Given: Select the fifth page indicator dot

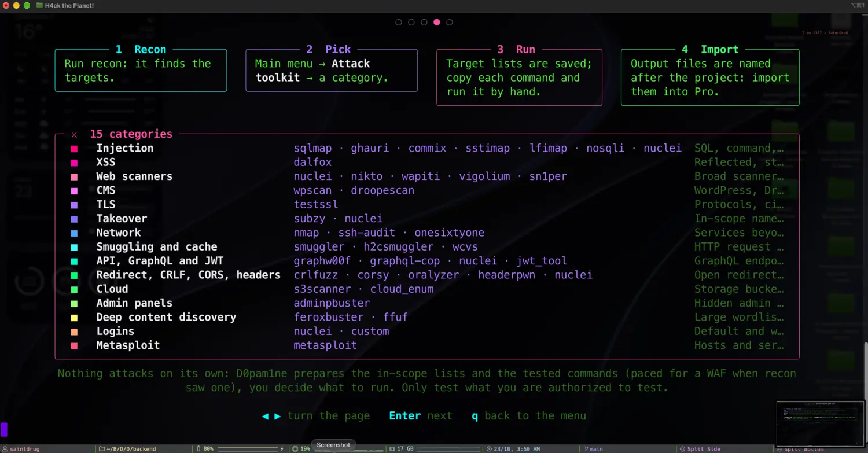Looking at the screenshot, I should [x=450, y=22].
